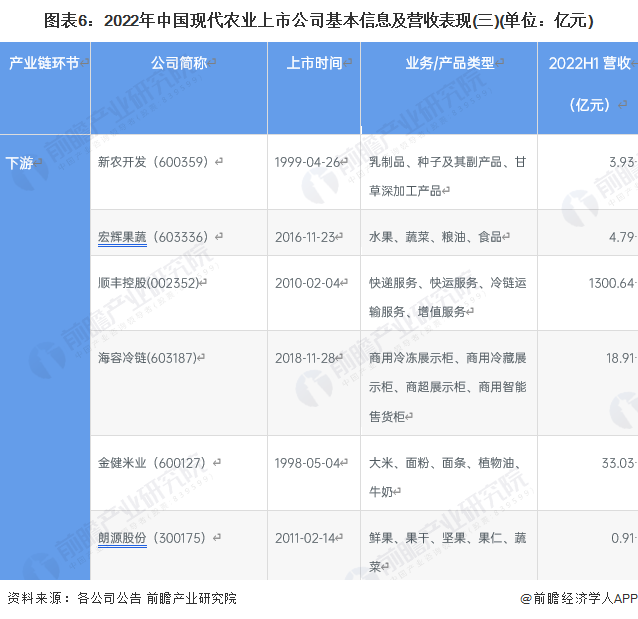Screen dimensions: 638x619
Task: Click the 下游 category cell
Action: click(20, 162)
